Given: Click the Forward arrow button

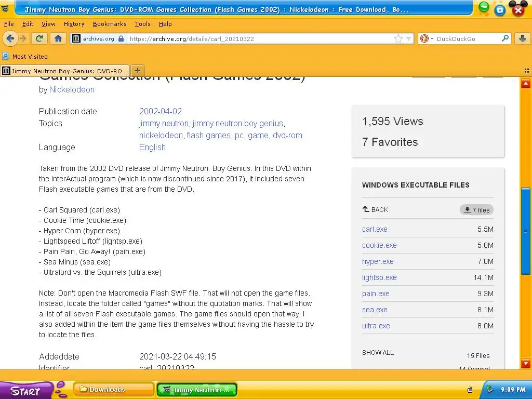Looking at the screenshot, I should tap(23, 38).
